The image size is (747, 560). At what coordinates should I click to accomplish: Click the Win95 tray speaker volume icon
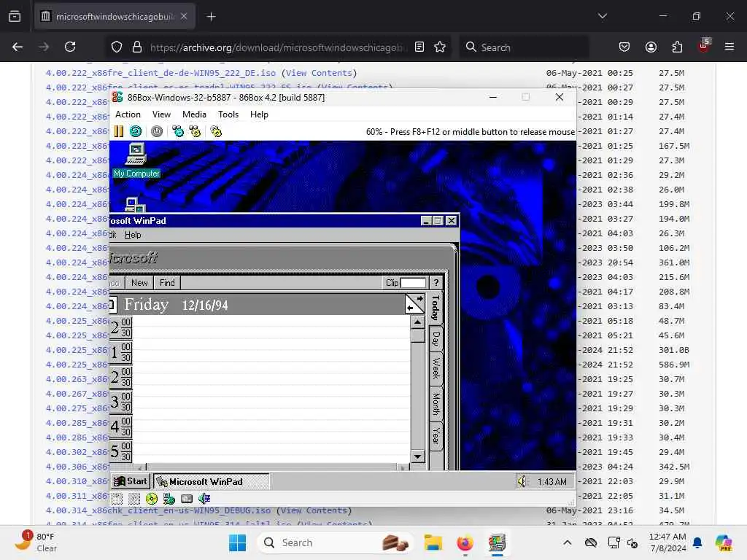tap(524, 482)
